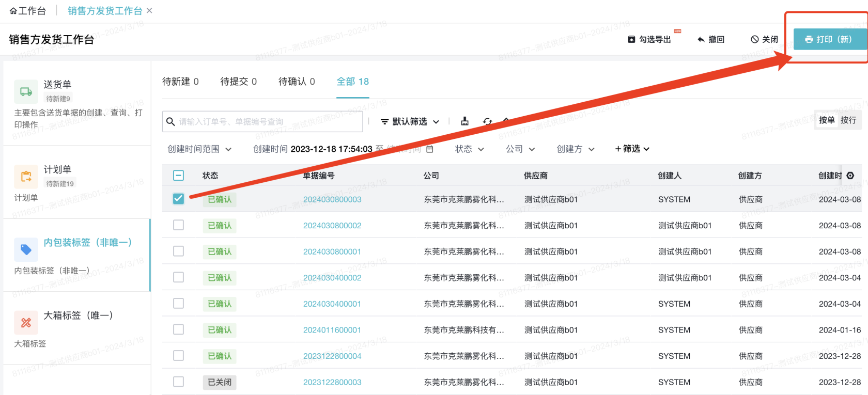
Task: Expand 创建时间范围 dropdown
Action: click(199, 149)
